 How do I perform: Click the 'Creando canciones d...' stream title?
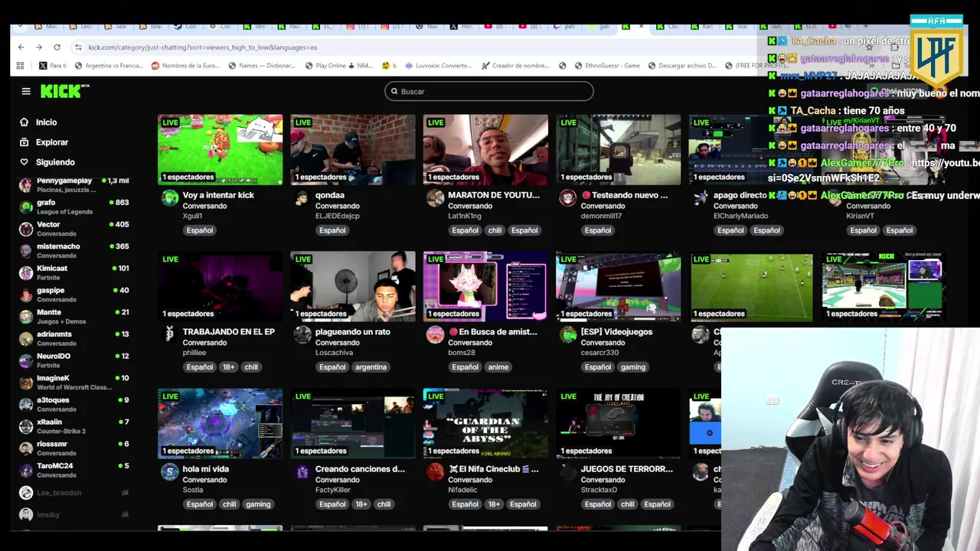point(360,469)
